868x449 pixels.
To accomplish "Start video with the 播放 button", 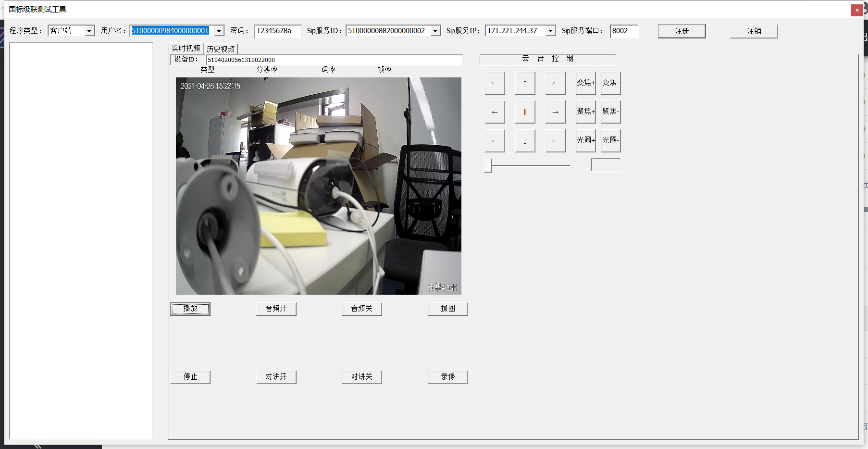I will coord(190,309).
